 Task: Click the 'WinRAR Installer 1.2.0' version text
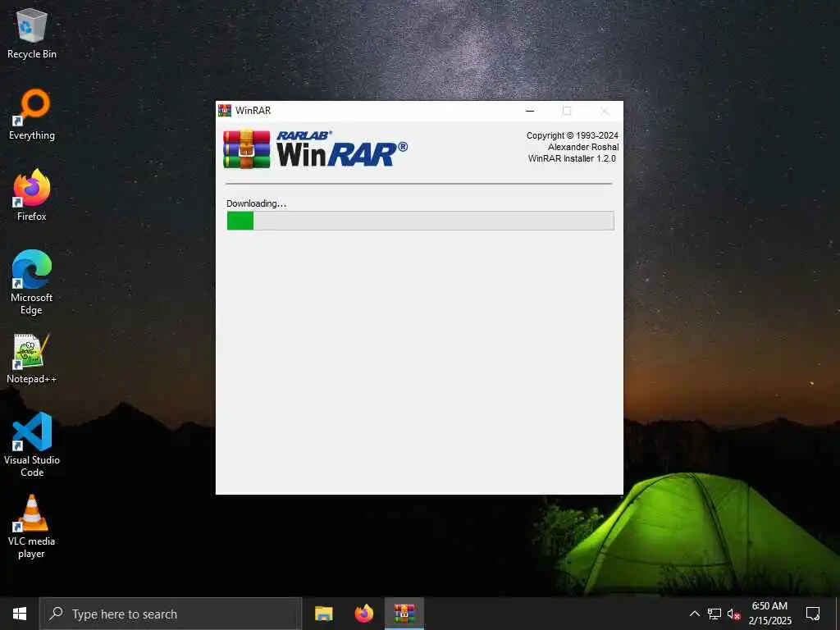[572, 158]
